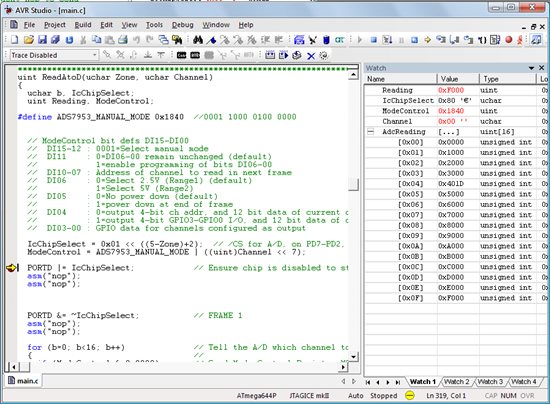The width and height of the screenshot is (550, 404).
Task: Click JTAGICE mkII in the status bar
Action: (x=309, y=396)
